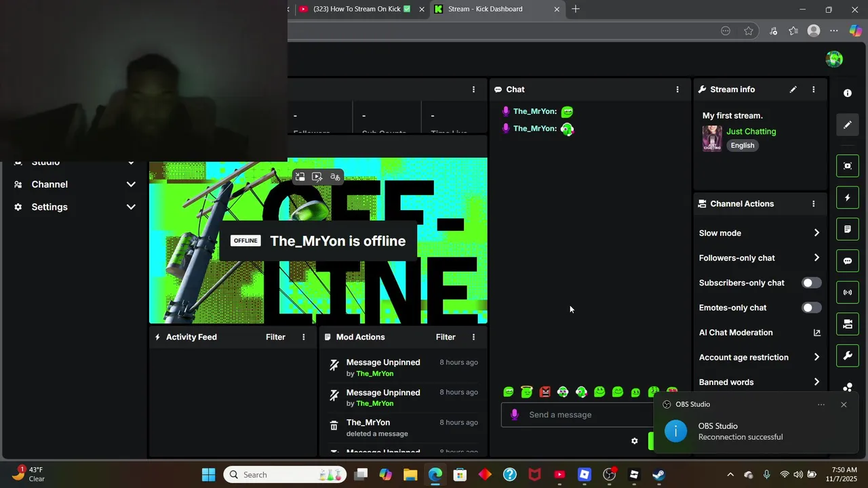Open the Copilot icon in browser toolbar
Screen dimensions: 868x488
(856, 30)
